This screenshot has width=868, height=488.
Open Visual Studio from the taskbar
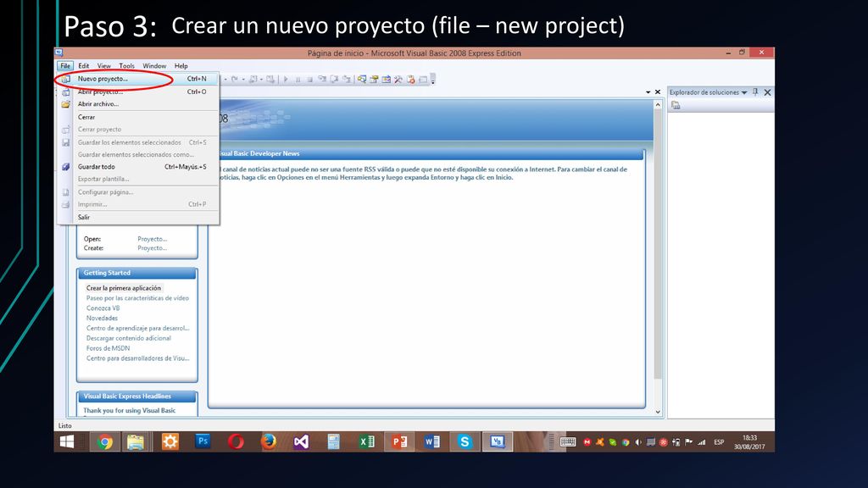coord(301,441)
